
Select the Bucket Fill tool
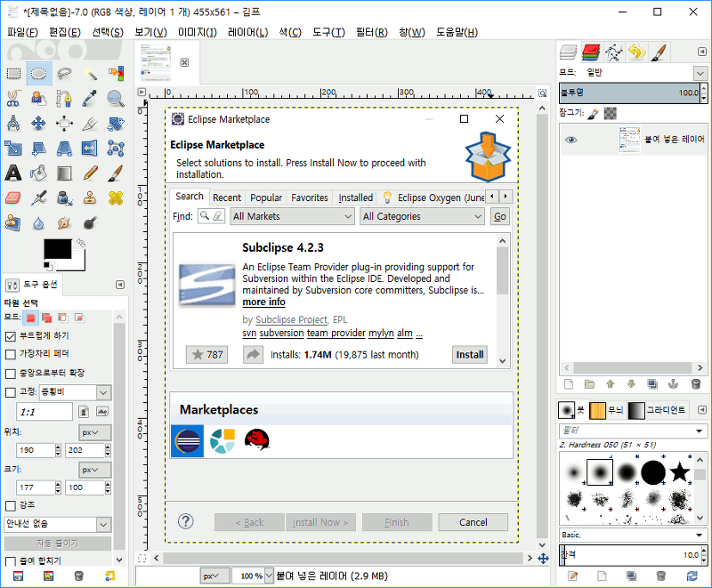click(x=38, y=173)
